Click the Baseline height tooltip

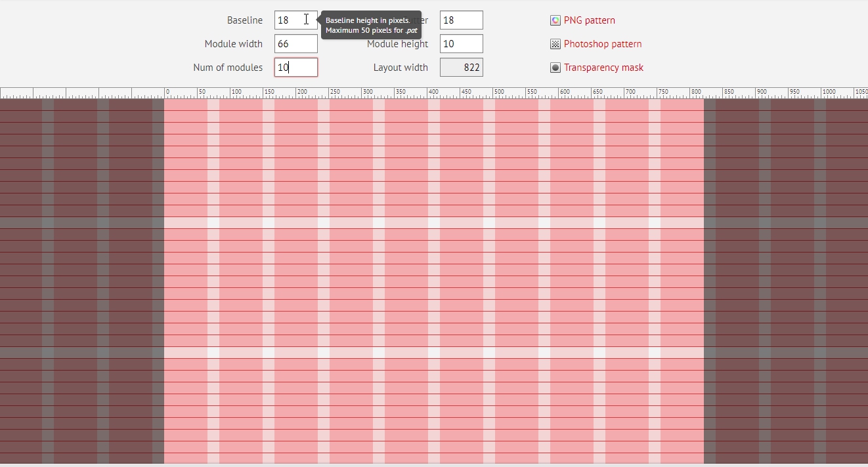[371, 25]
